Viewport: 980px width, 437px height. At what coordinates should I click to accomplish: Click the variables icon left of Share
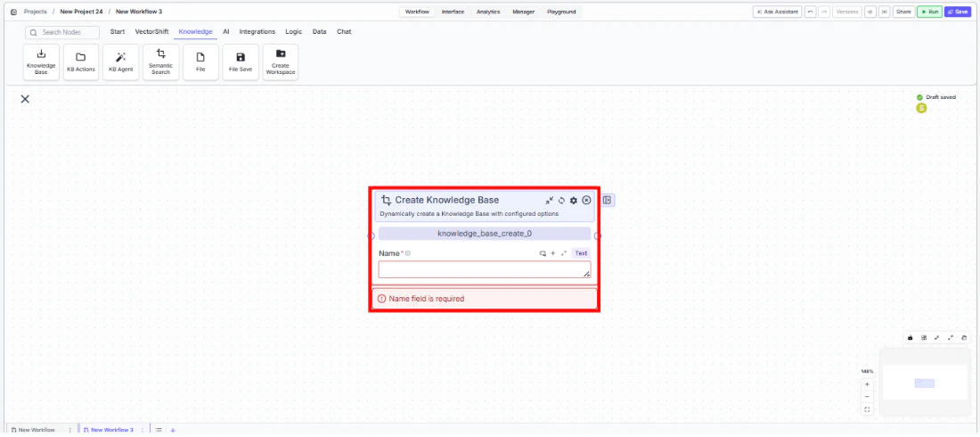click(885, 12)
